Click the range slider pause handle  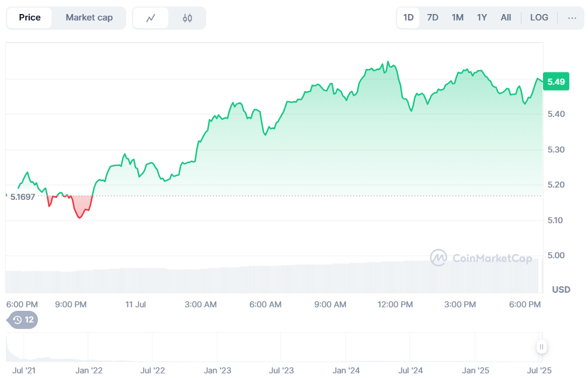542,347
